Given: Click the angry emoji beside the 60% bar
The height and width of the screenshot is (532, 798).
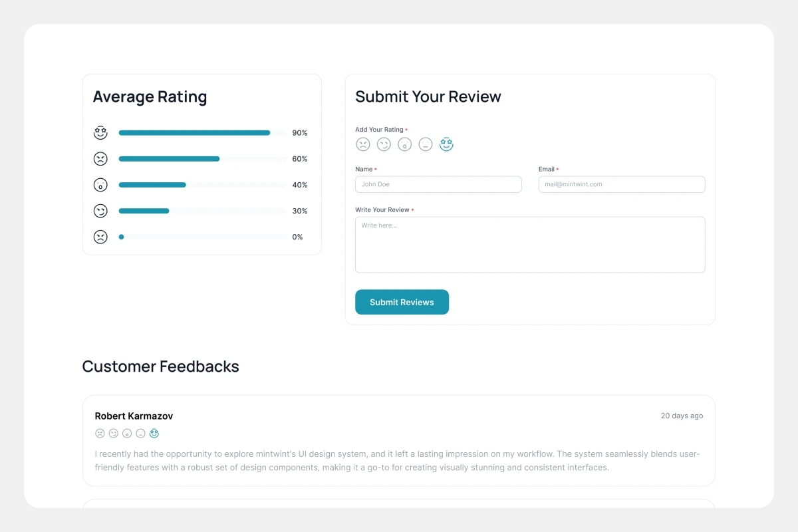Looking at the screenshot, I should pyautogui.click(x=100, y=159).
